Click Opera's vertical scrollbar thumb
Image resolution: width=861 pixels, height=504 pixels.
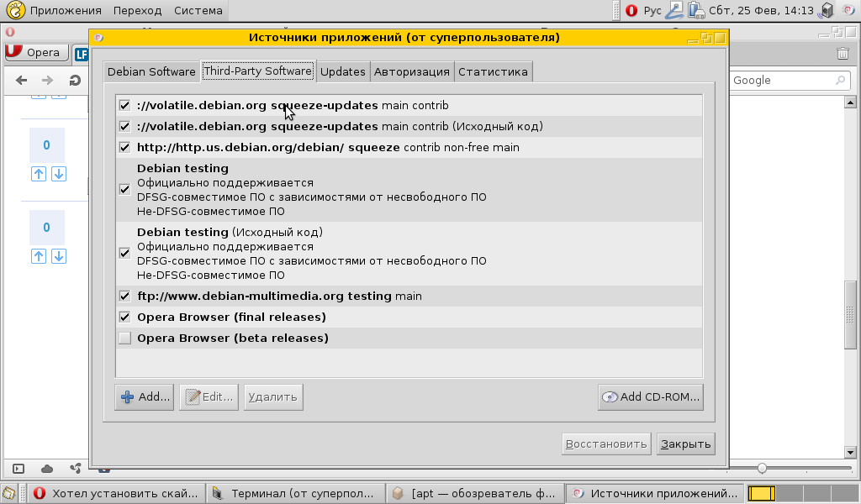tap(850, 314)
